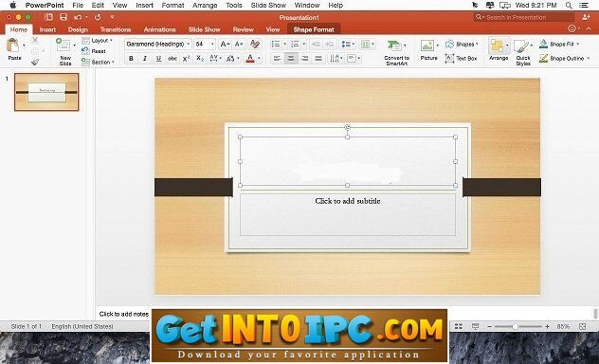Expand the Section dropdown
The height and width of the screenshot is (364, 599).
99,62
